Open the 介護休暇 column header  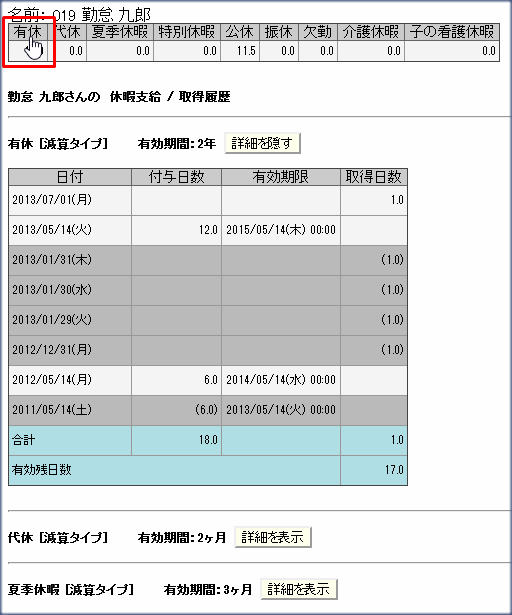(371, 32)
